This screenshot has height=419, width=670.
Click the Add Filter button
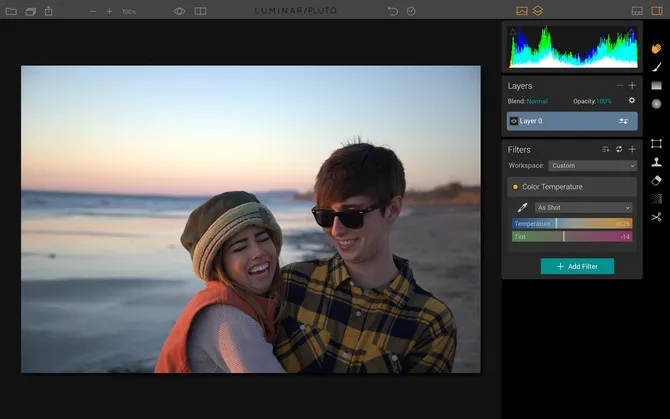[577, 266]
